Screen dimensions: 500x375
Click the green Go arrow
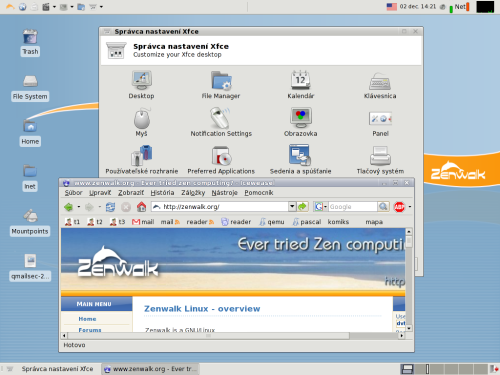pyautogui.click(x=302, y=207)
